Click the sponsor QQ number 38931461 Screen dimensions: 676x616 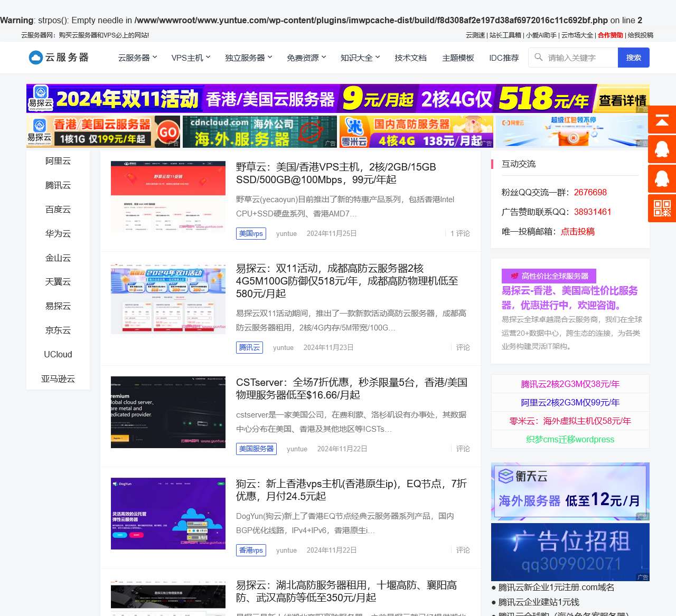click(593, 212)
